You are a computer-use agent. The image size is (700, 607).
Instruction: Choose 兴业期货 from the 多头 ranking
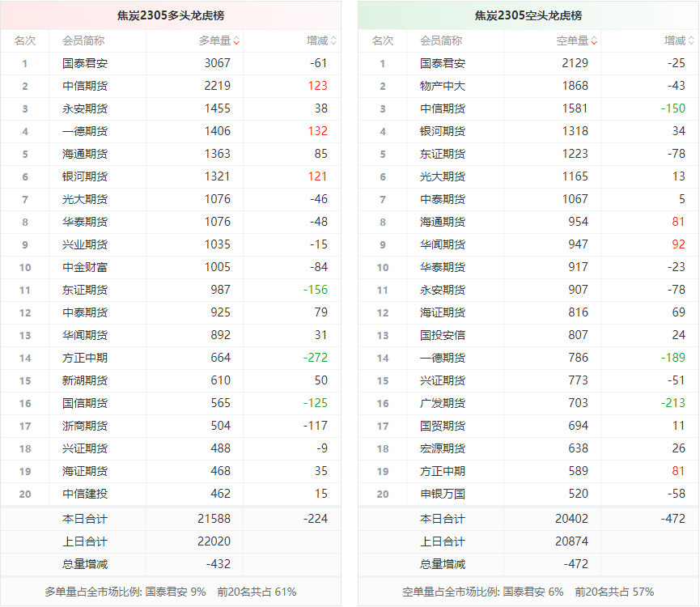point(84,244)
